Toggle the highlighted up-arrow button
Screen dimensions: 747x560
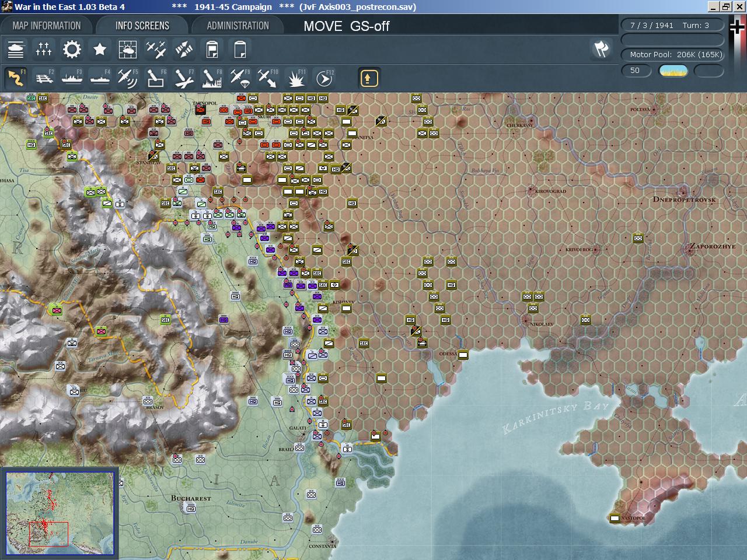(369, 78)
